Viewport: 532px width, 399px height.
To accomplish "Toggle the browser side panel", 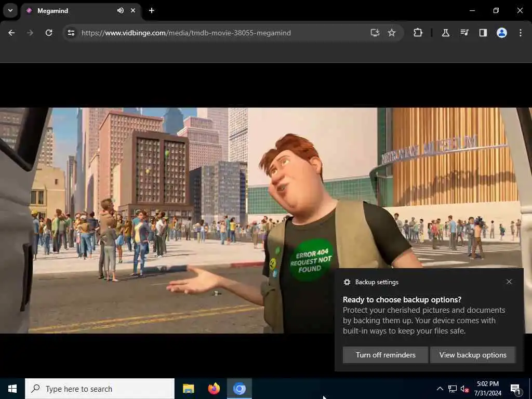I will [483, 33].
